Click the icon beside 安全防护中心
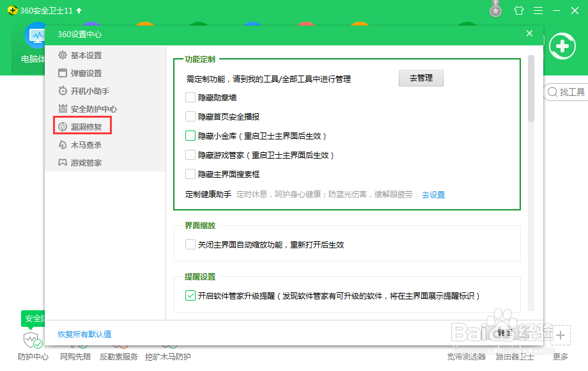The image size is (588, 371). coord(63,109)
